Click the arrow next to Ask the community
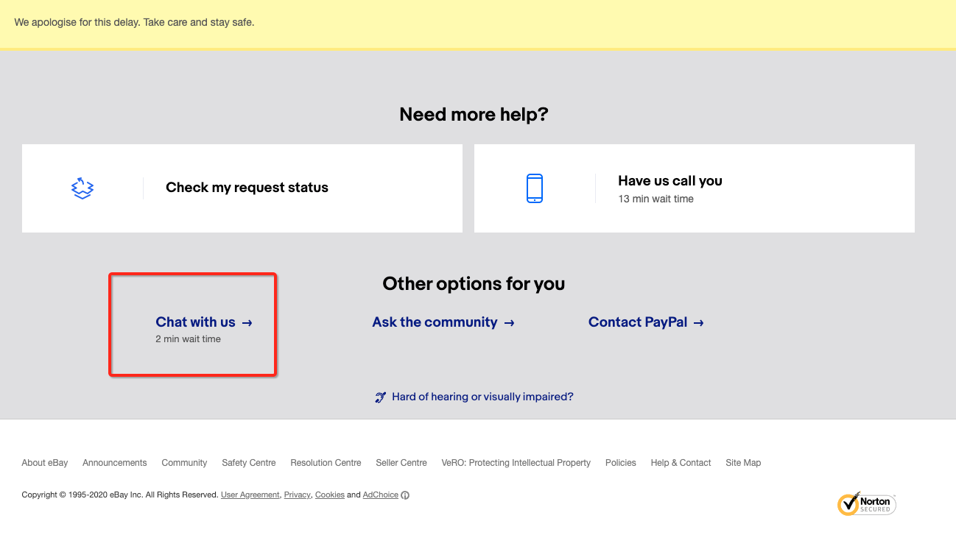The width and height of the screenshot is (956, 560). click(509, 322)
